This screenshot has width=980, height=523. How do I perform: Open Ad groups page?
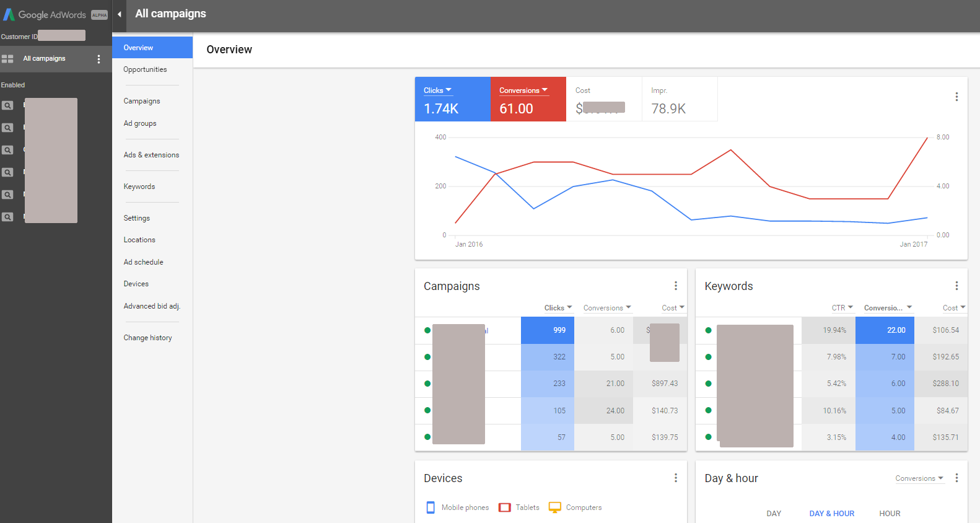[140, 123]
